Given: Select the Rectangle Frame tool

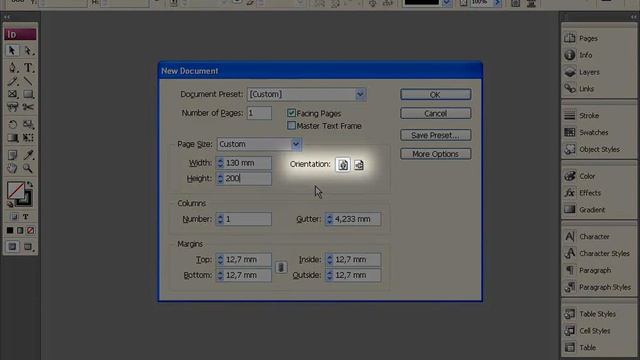Looking at the screenshot, I should point(12,94).
